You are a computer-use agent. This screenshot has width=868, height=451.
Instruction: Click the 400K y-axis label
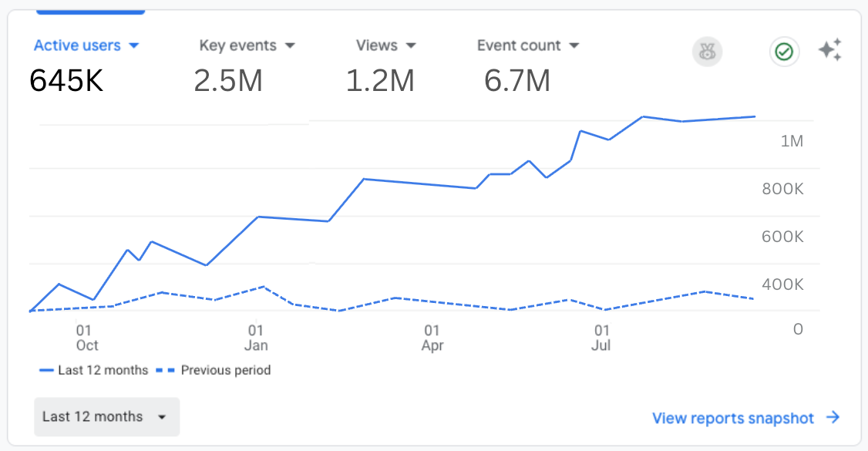(x=782, y=284)
